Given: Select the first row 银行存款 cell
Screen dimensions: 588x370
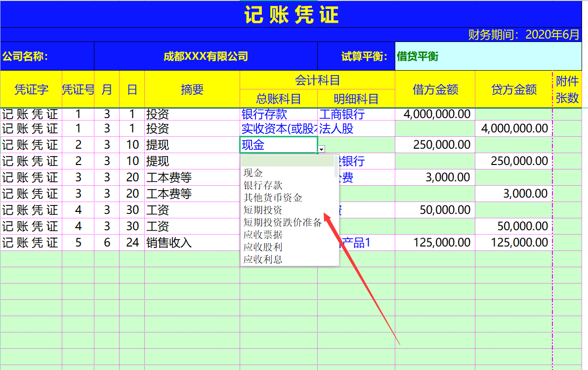Looking at the screenshot, I should tap(279, 114).
